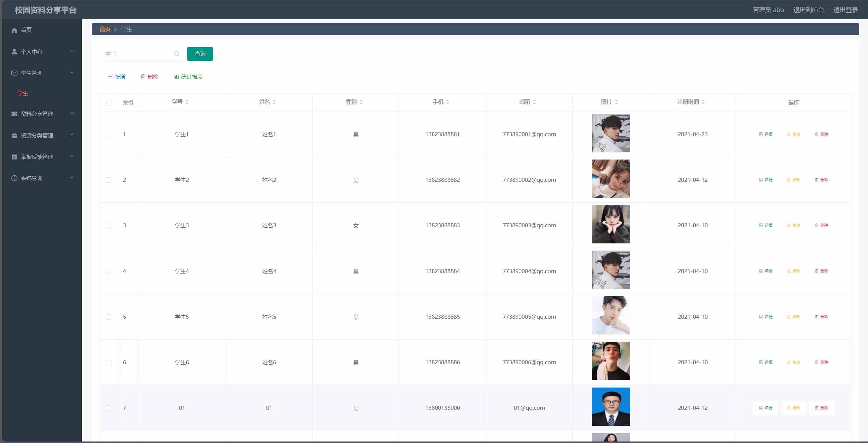Collapse the 学生管理 menu chevron
The height and width of the screenshot is (443, 868).
[72, 73]
